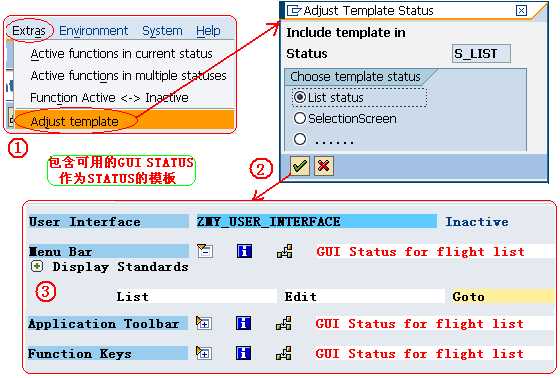
Task: Click ZMY_USER_INTERFACE name field
Action: point(316,222)
